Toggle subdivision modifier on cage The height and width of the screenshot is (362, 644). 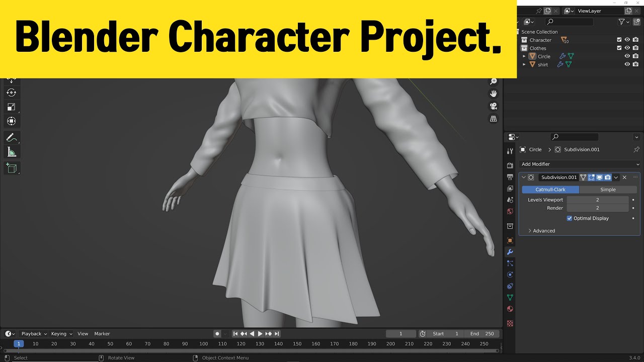tap(583, 177)
